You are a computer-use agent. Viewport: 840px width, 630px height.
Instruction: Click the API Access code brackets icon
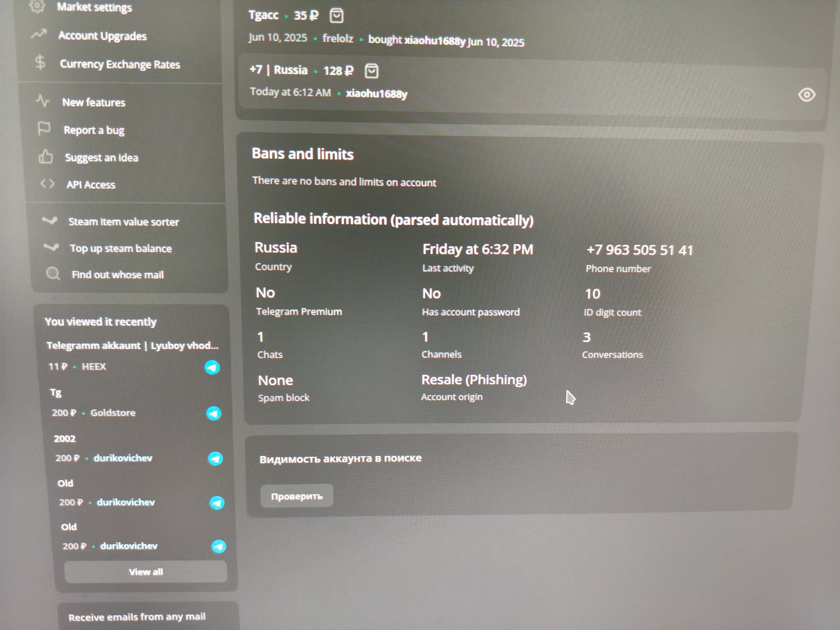47,184
